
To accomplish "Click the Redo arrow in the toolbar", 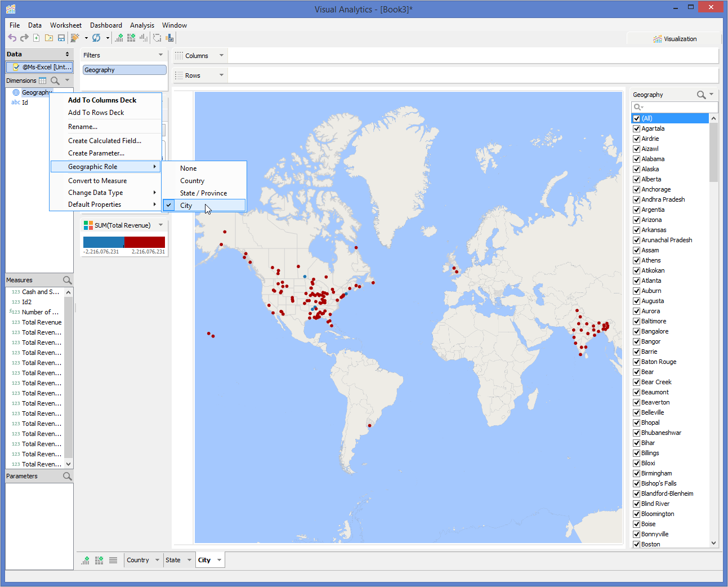I will [x=24, y=38].
